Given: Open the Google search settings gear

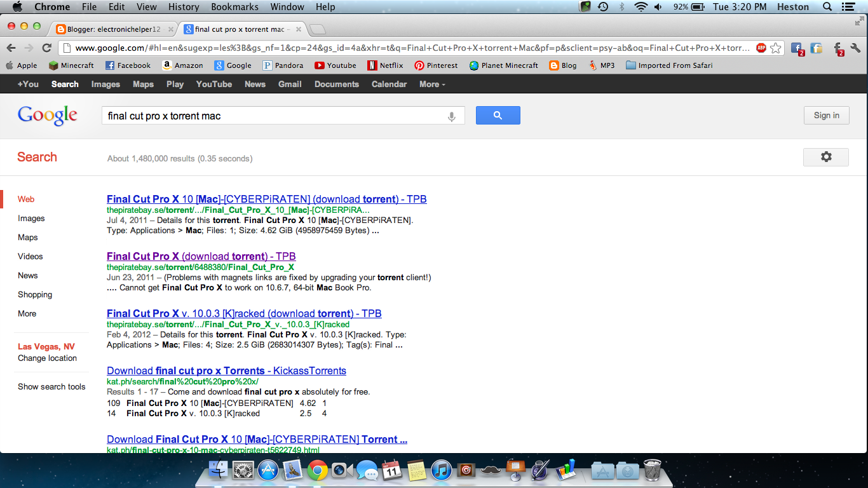Looking at the screenshot, I should coord(826,157).
